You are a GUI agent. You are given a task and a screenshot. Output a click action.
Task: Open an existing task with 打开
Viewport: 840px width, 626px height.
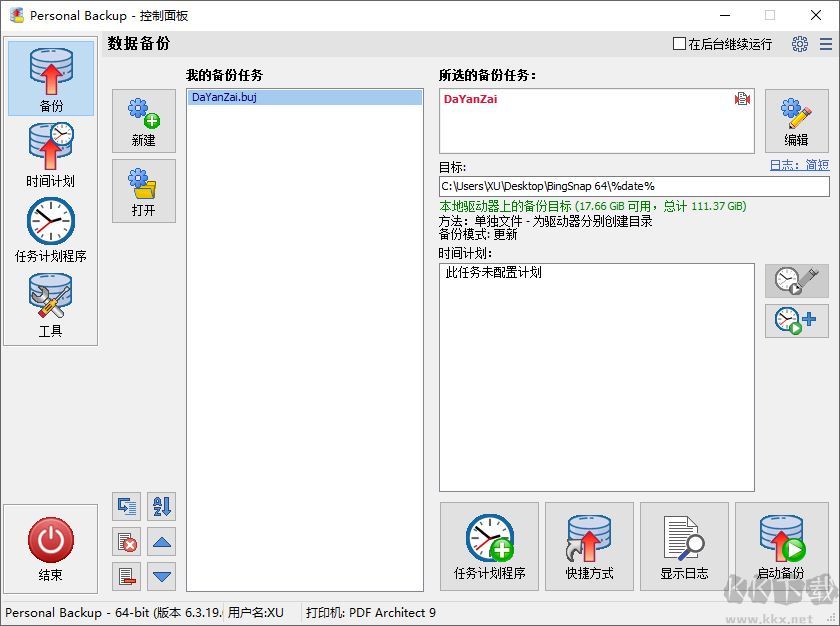[144, 191]
